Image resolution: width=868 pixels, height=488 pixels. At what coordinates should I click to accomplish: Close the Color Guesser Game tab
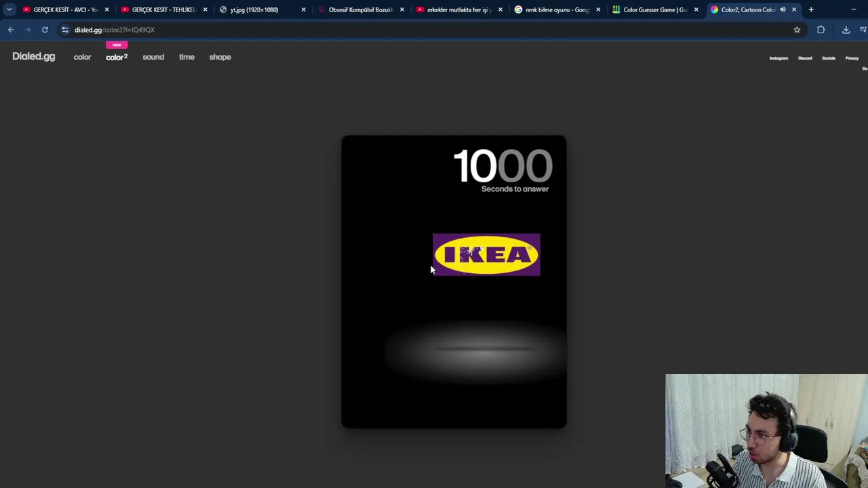coord(696,9)
